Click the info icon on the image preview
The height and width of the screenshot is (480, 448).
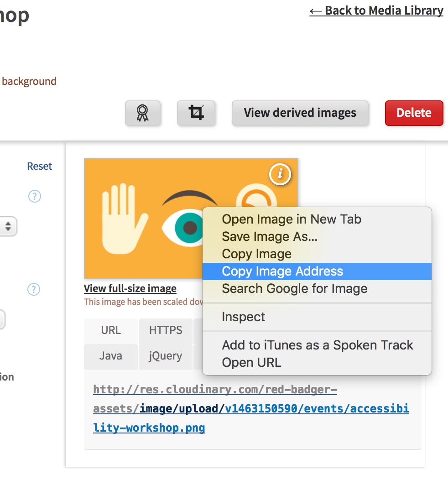pos(280,174)
